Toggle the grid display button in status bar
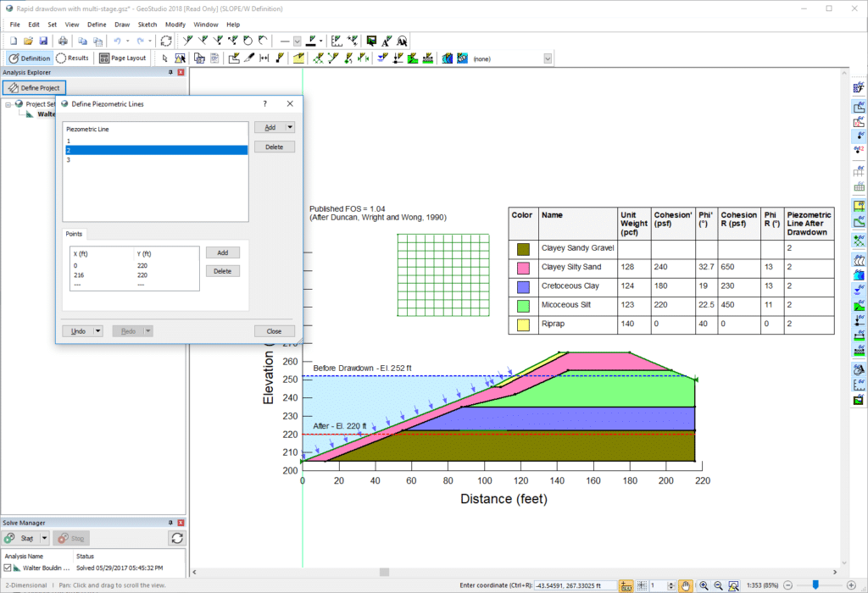868x593 pixels. click(x=643, y=585)
